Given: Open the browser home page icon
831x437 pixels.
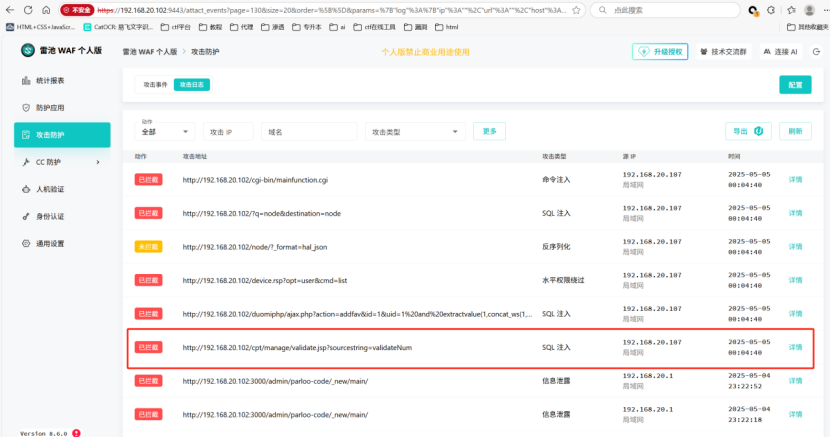Looking at the screenshot, I should [x=46, y=10].
